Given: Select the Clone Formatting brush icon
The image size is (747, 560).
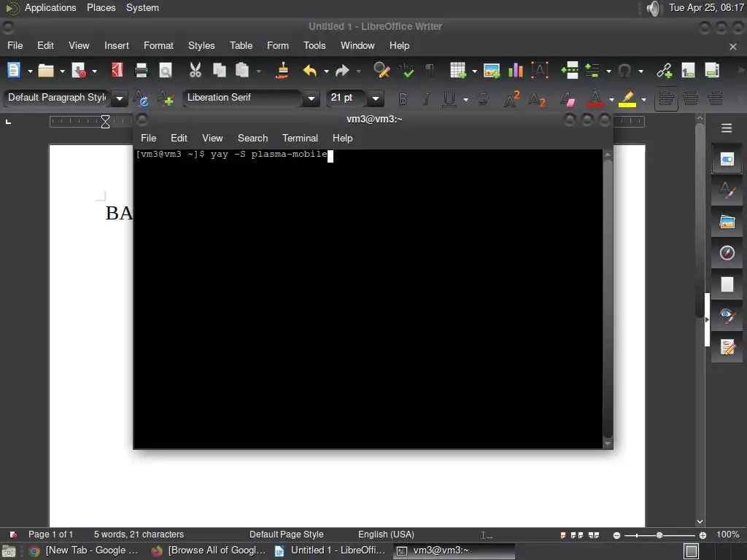Looking at the screenshot, I should [282, 71].
